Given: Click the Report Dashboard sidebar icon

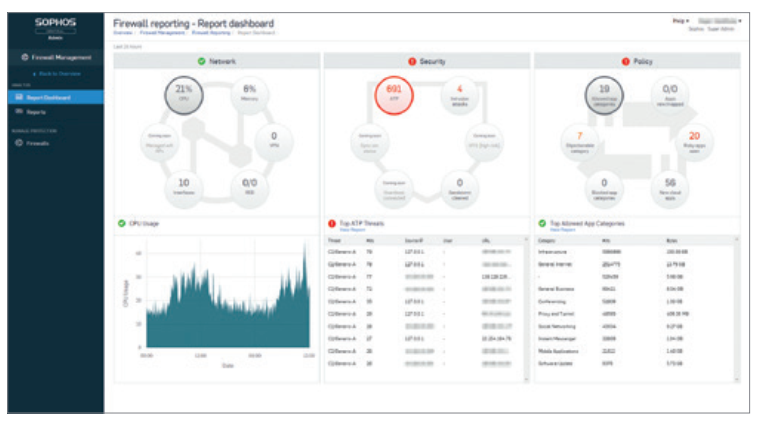Looking at the screenshot, I should tap(19, 97).
